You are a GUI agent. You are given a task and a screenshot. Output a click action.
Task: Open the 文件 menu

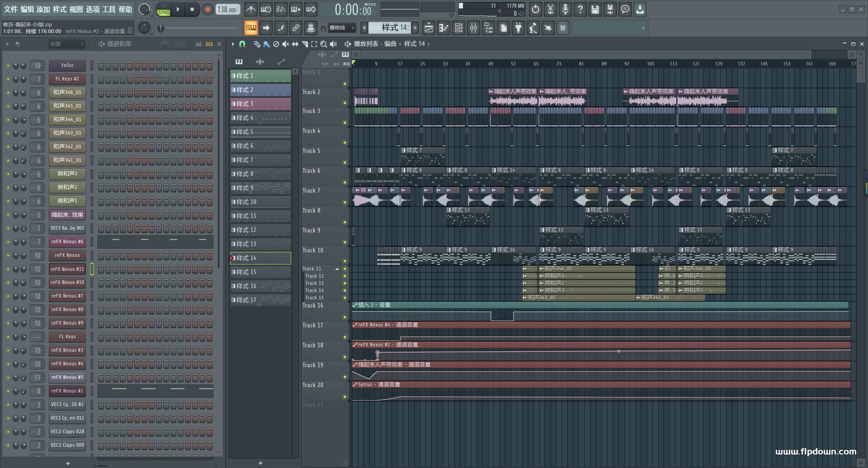point(11,9)
